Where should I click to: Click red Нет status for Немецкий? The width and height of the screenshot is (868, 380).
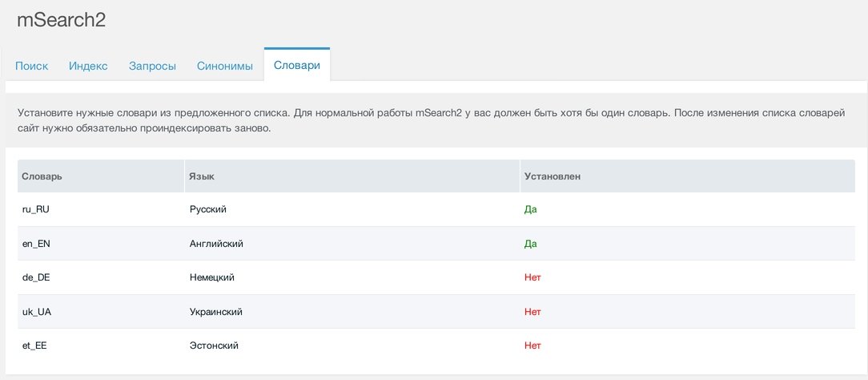pyautogui.click(x=532, y=277)
